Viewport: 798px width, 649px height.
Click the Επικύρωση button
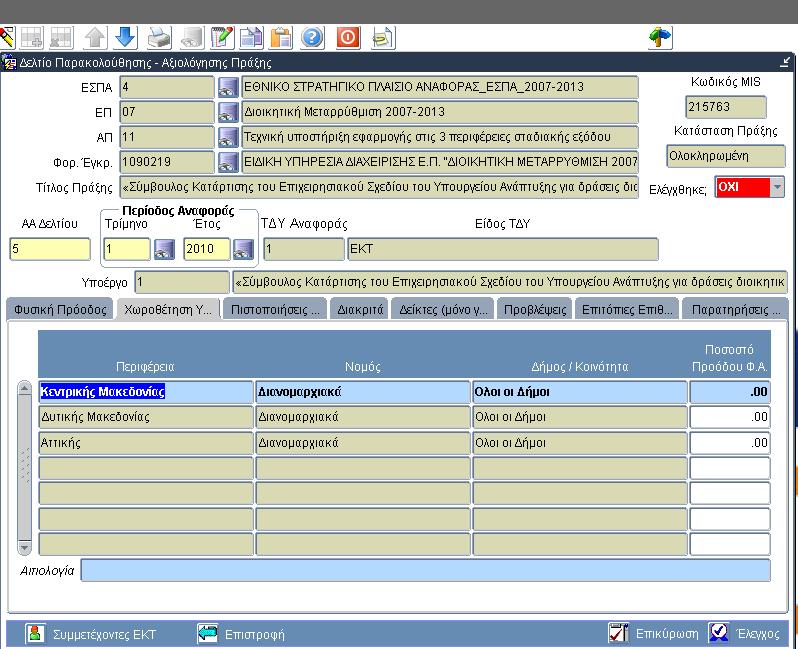[654, 633]
